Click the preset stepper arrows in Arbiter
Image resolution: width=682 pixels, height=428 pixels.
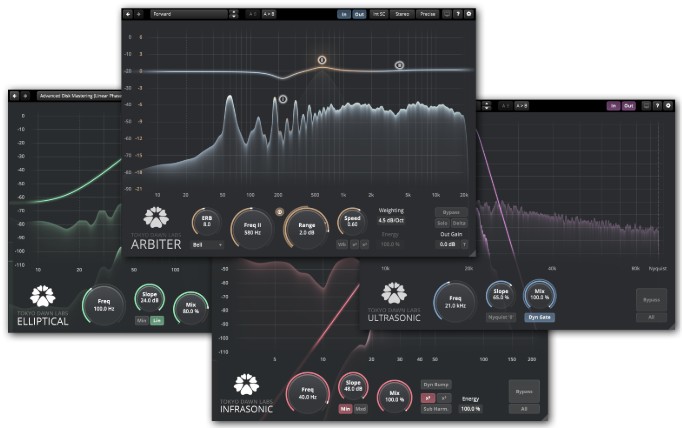[234, 14]
